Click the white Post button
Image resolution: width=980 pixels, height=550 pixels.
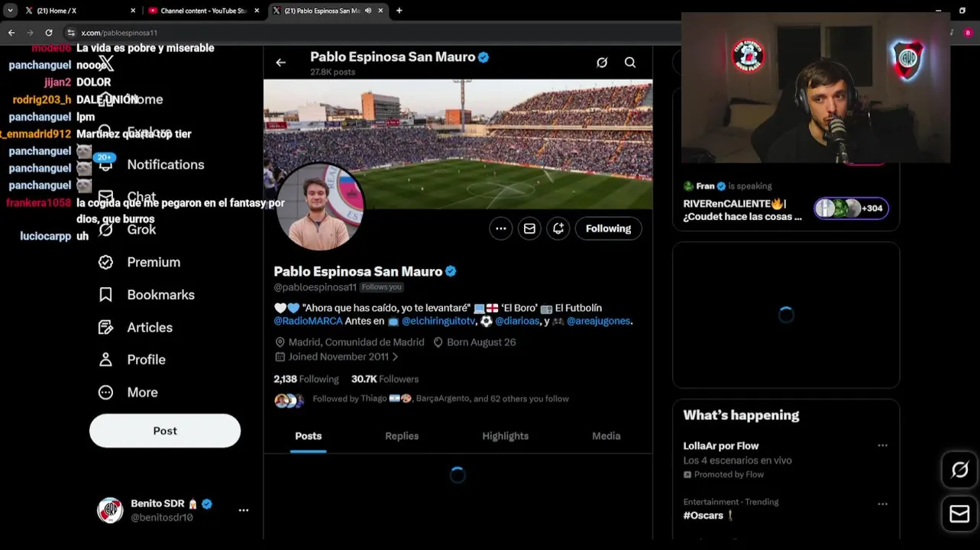coord(165,431)
